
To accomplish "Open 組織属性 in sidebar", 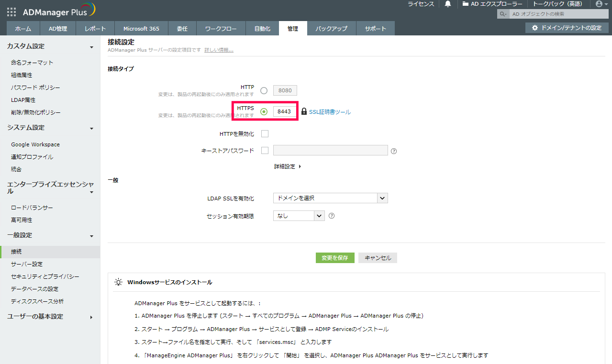I will 22,75.
